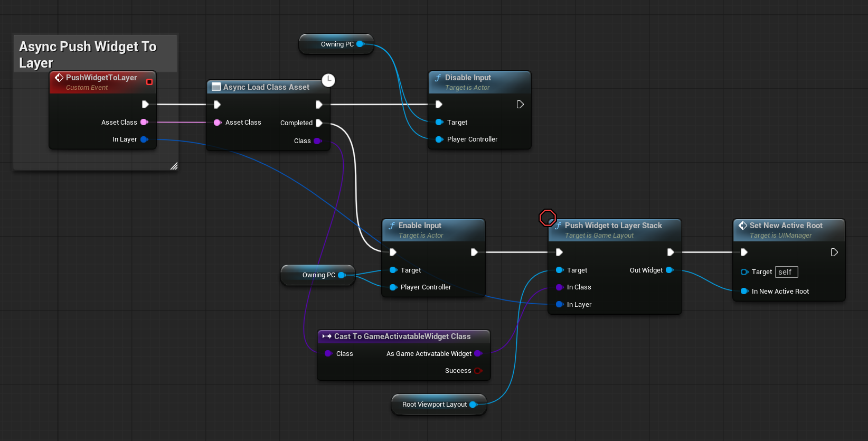Click the function icon on Enable Input node
868x441 pixels.
pos(392,226)
